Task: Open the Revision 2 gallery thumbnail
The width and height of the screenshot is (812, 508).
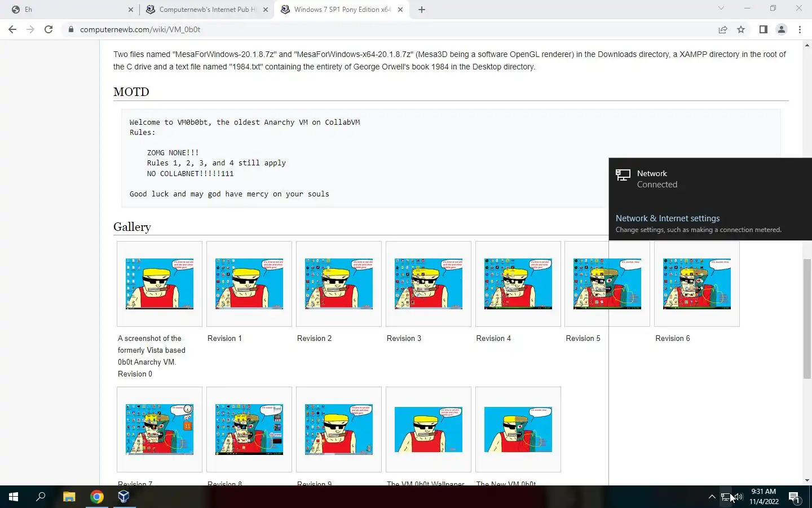Action: click(339, 284)
